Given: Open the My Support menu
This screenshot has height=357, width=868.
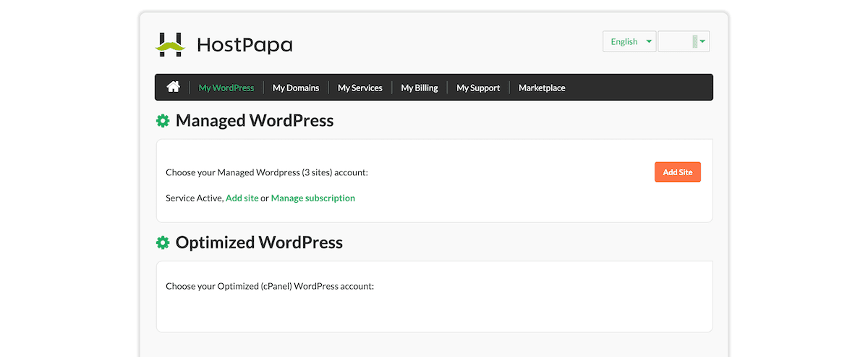Looking at the screenshot, I should (x=478, y=88).
